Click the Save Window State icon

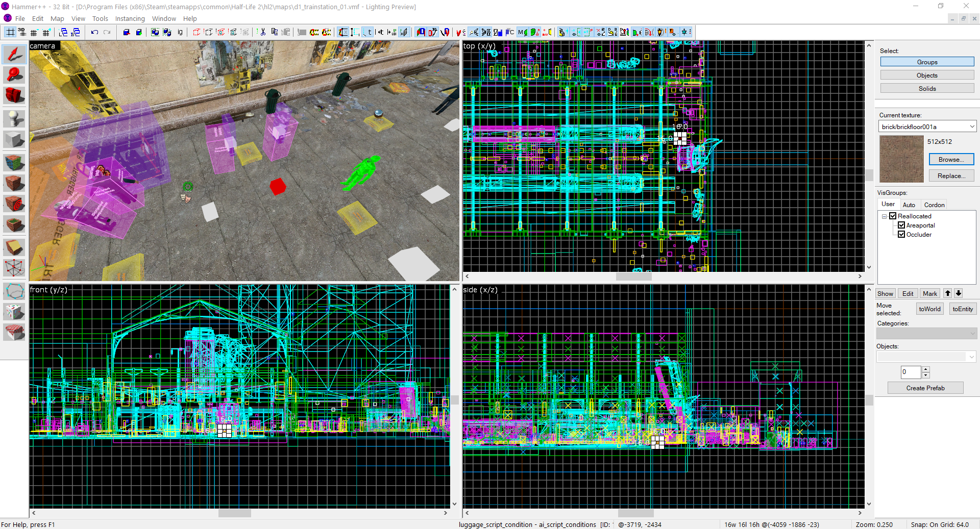tap(76, 32)
